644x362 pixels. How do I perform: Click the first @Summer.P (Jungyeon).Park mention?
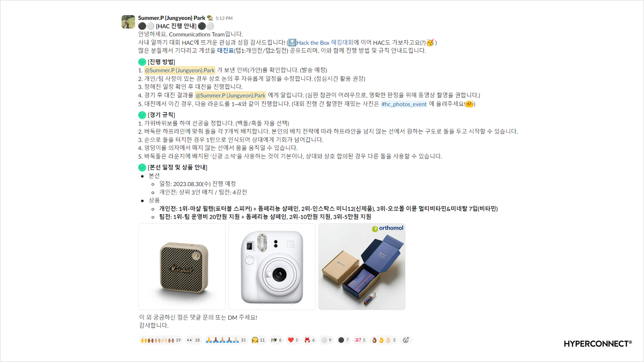pos(180,70)
